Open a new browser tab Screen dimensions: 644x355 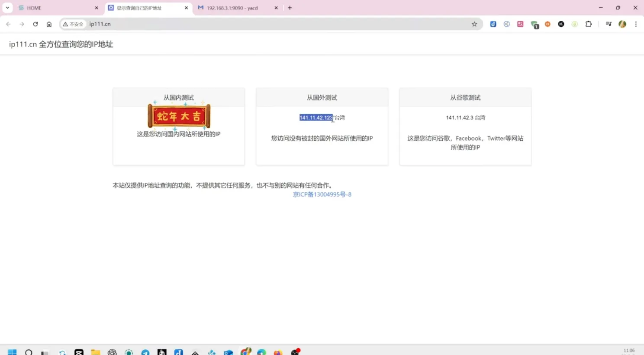click(x=290, y=8)
